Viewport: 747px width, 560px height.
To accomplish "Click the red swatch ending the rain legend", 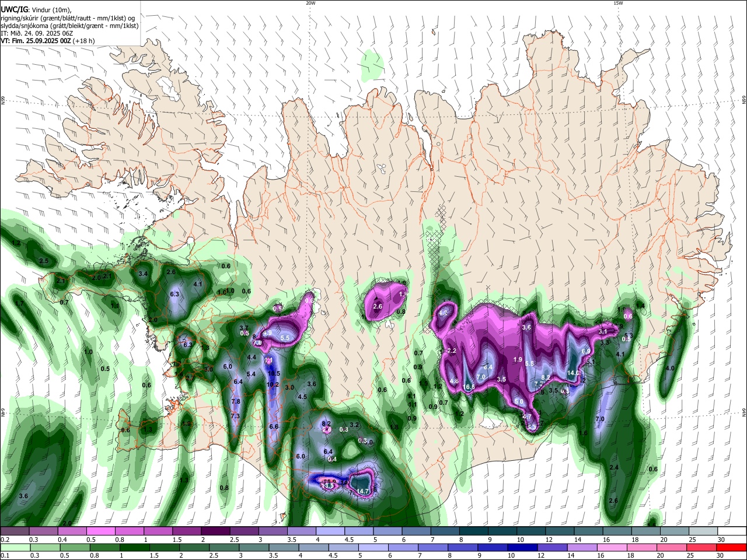I will 732,547.
